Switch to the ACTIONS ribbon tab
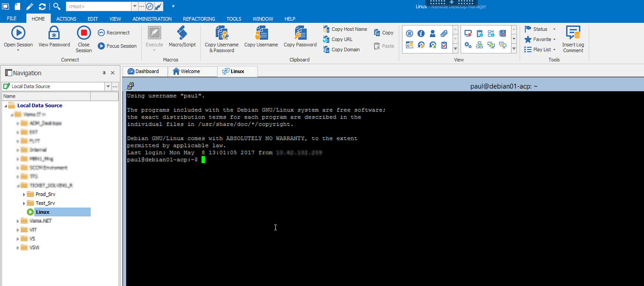 pyautogui.click(x=66, y=19)
